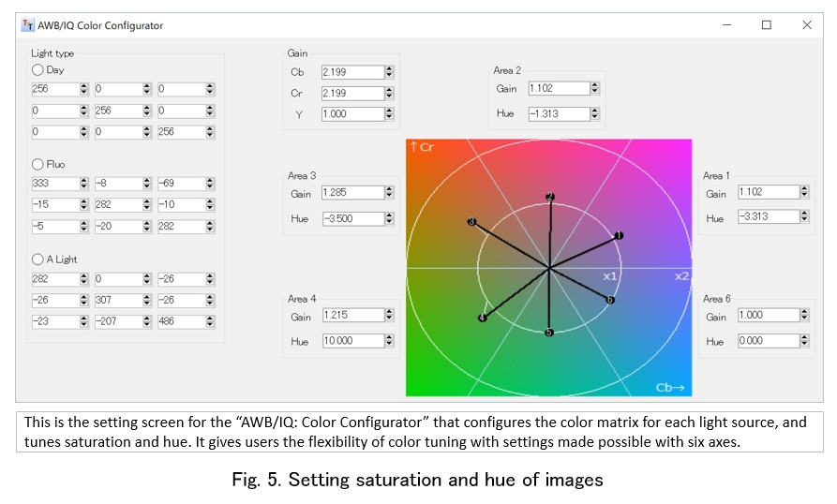Click the Cr gain input field
This screenshot has width=837, height=504.
[350, 93]
